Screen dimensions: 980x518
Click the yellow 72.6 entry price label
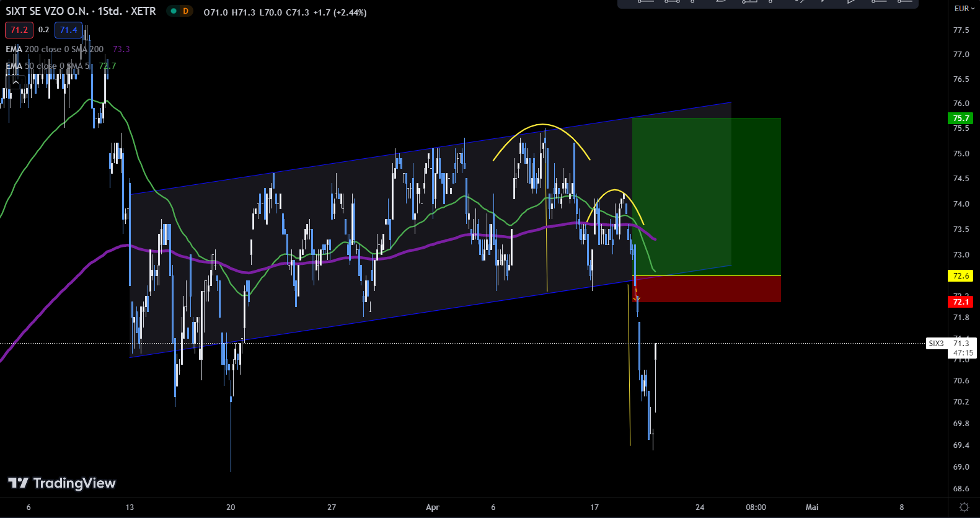[961, 276]
